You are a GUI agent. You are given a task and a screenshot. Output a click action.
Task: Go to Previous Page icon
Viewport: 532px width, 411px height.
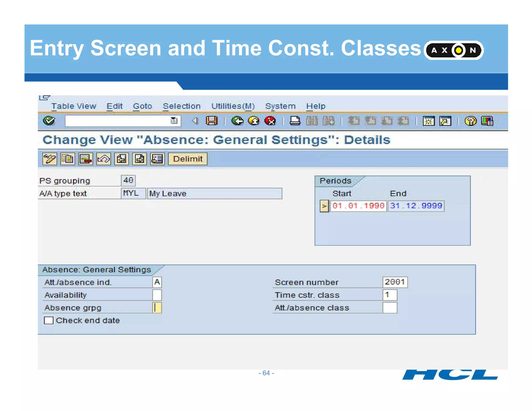point(370,121)
